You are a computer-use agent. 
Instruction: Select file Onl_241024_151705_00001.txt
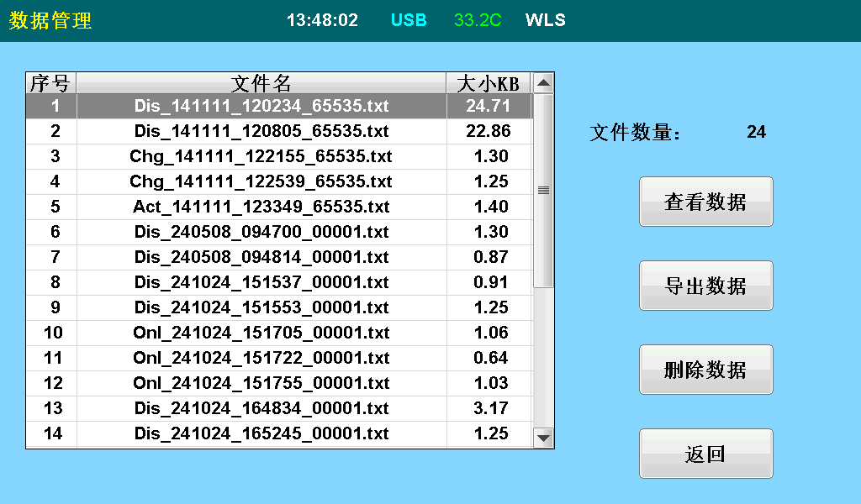pos(261,333)
